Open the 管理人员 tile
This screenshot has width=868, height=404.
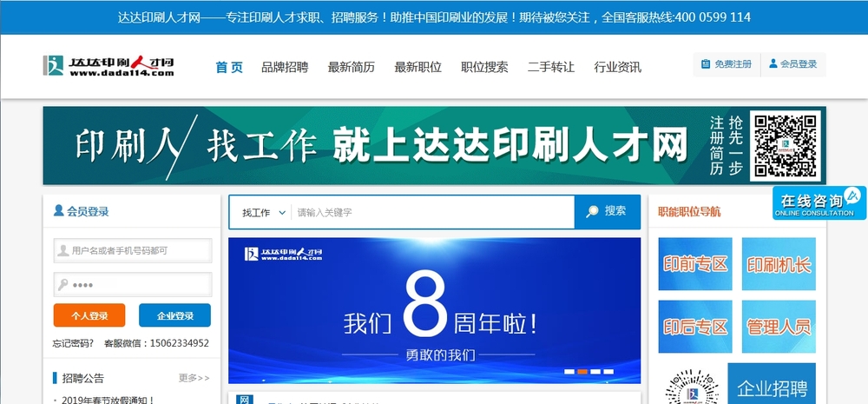779,327
